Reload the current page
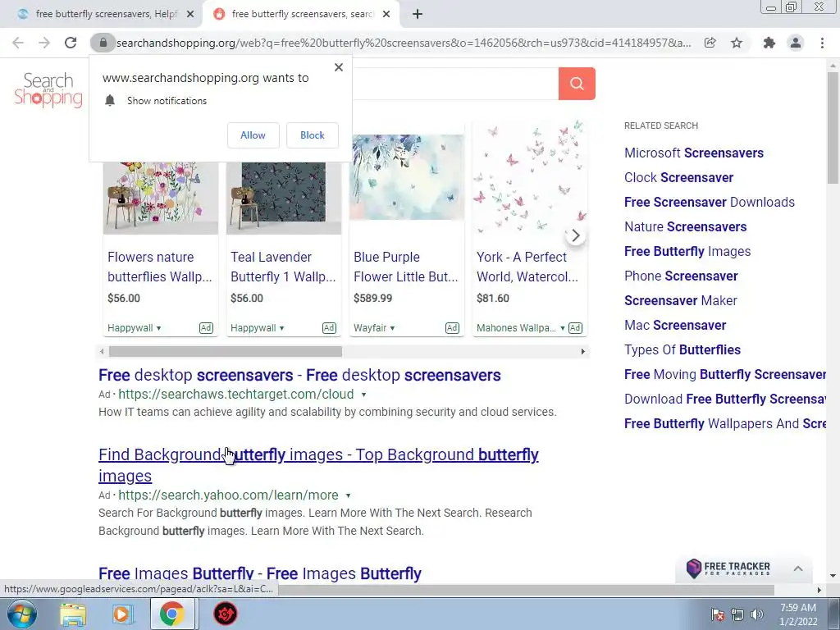 71,43
